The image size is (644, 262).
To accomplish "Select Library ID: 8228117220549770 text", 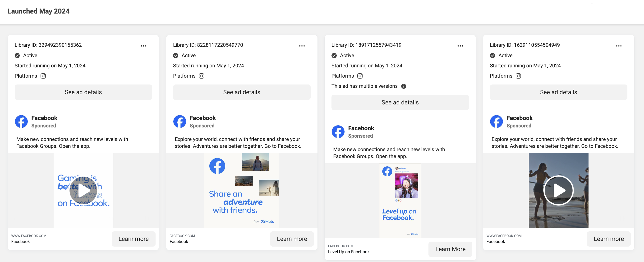I will 208,45.
